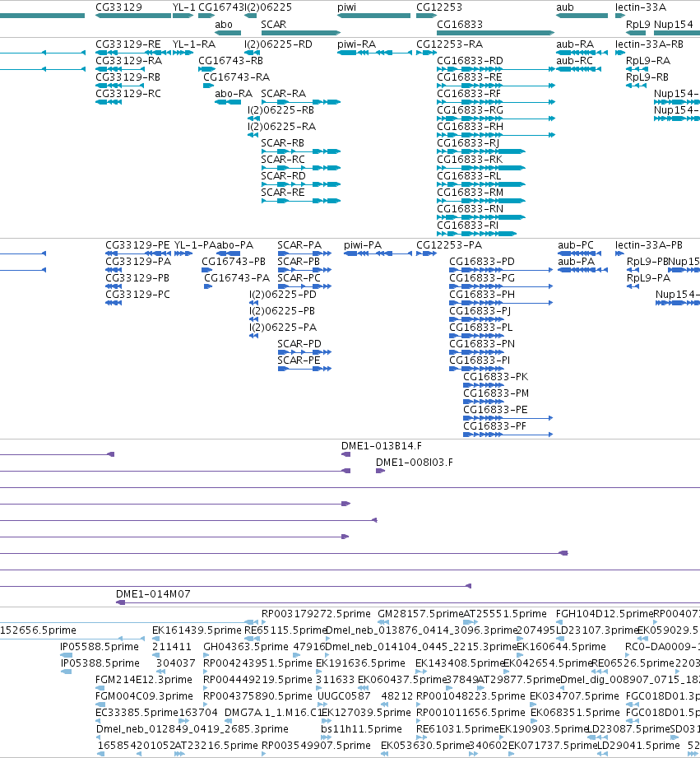Click protein l(2)06225-PD label
The width and height of the screenshot is (700, 758).
[283, 295]
